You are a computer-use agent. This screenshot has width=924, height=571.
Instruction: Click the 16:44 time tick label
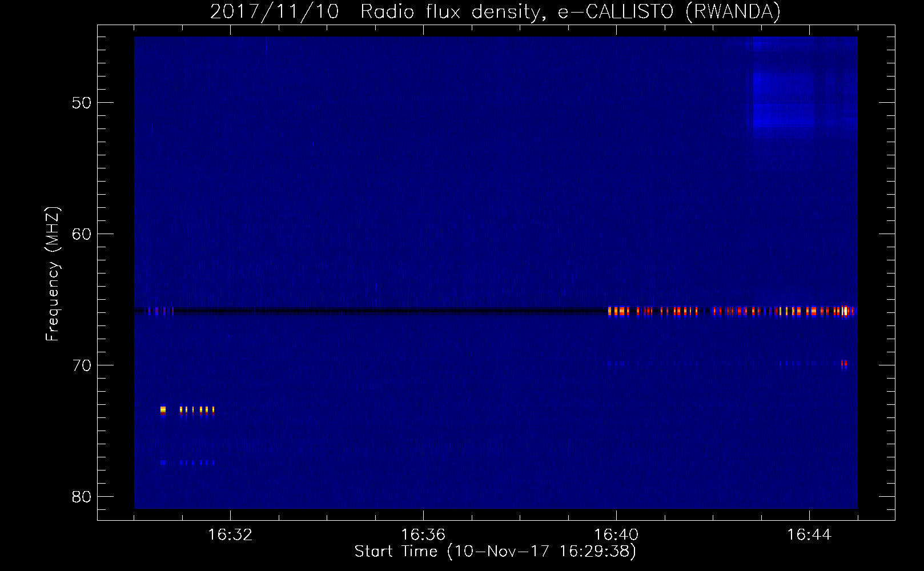click(809, 534)
